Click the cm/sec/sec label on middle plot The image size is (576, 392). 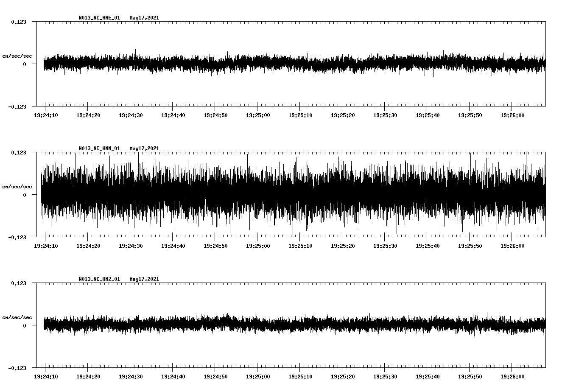tap(17, 186)
